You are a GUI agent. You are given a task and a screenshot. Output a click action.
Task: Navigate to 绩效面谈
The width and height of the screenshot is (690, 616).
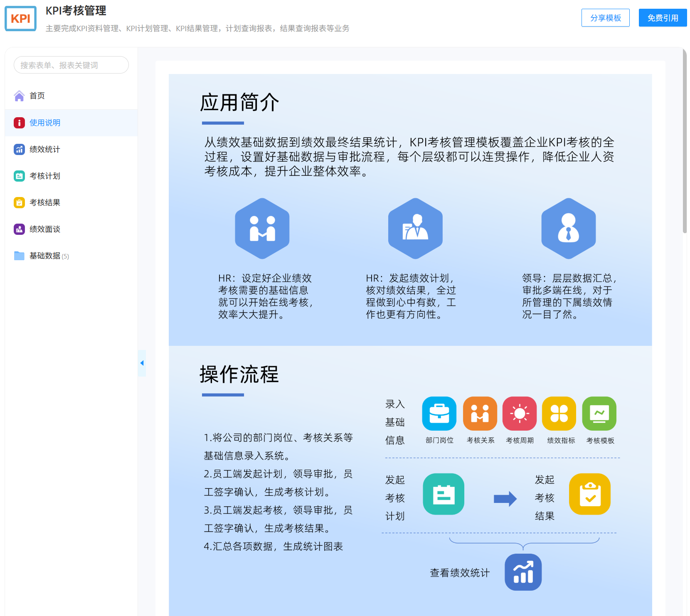(x=45, y=229)
